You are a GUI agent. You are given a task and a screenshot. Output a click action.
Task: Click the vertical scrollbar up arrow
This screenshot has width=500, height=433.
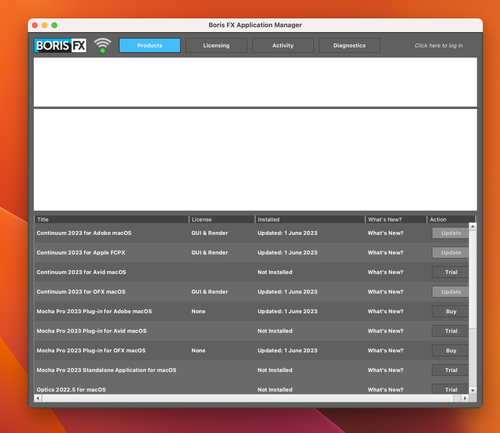coord(472,226)
